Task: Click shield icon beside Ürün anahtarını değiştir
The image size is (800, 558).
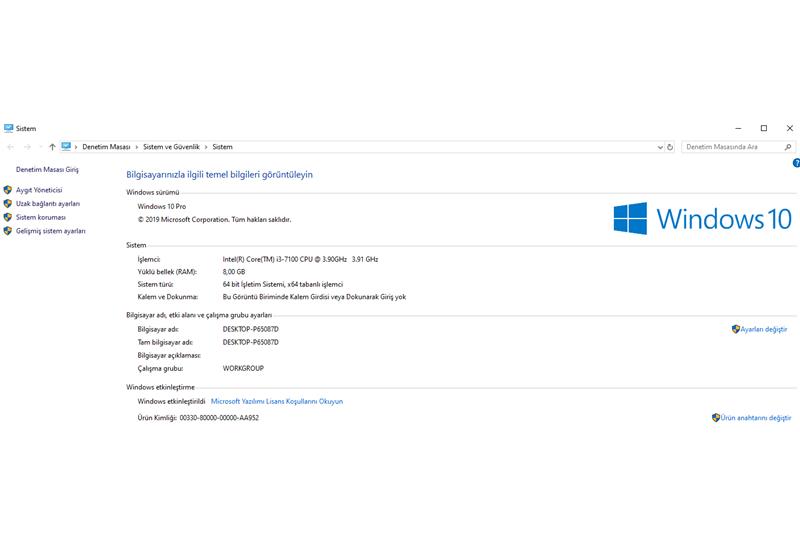Action: (716, 418)
